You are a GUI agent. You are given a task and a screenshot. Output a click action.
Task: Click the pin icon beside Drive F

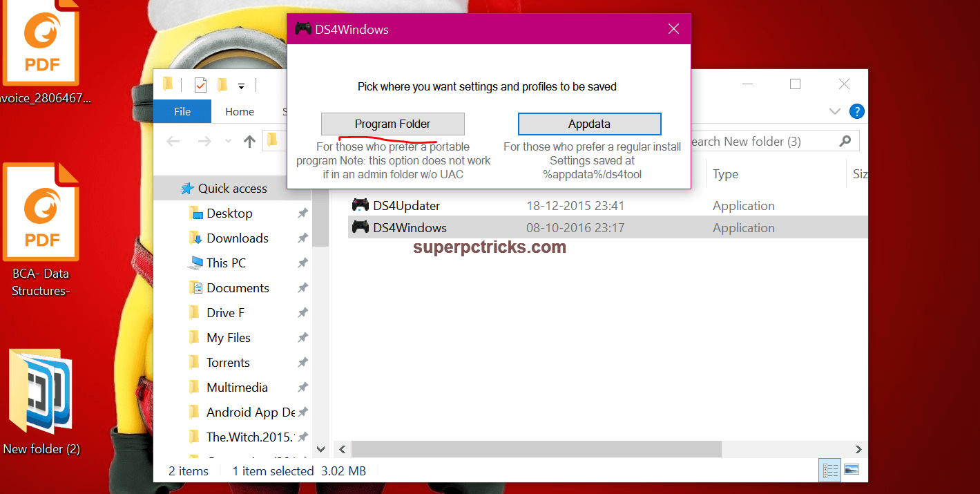pos(302,313)
